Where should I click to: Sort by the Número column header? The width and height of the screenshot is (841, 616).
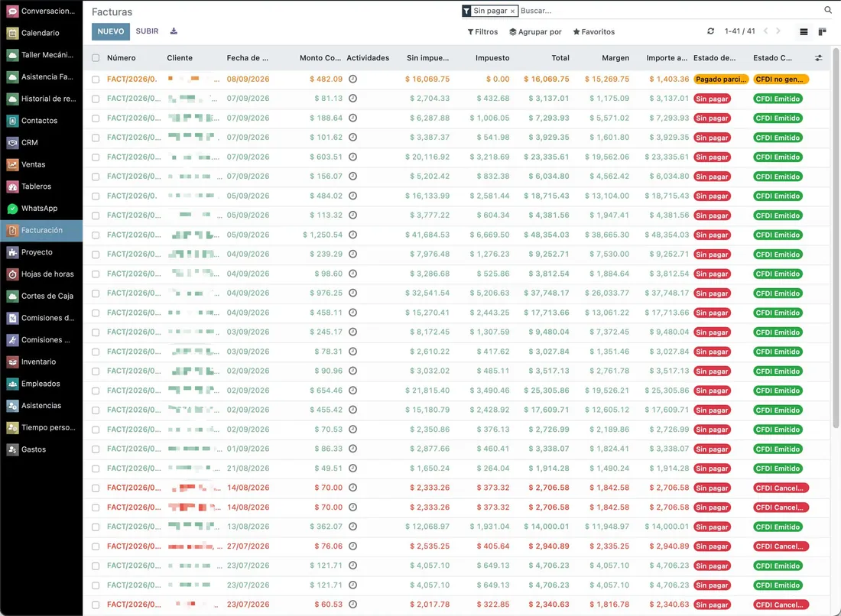tap(122, 57)
